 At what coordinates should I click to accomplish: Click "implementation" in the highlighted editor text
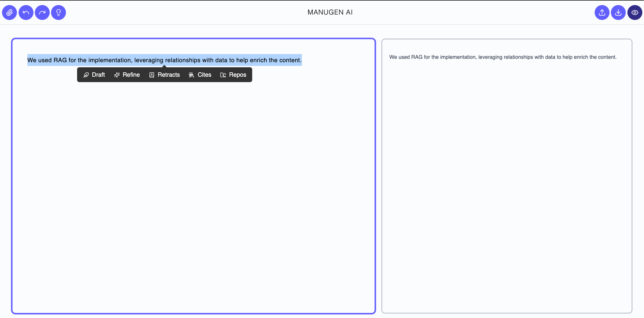(x=110, y=60)
